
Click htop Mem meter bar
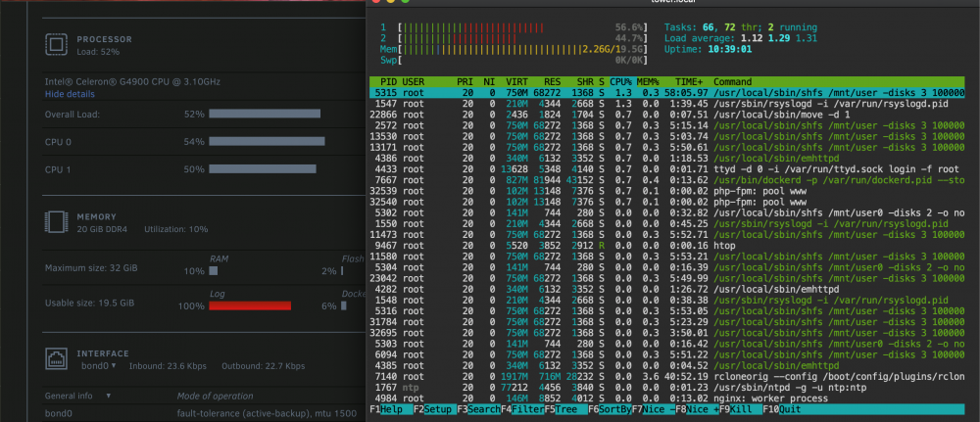(514, 49)
